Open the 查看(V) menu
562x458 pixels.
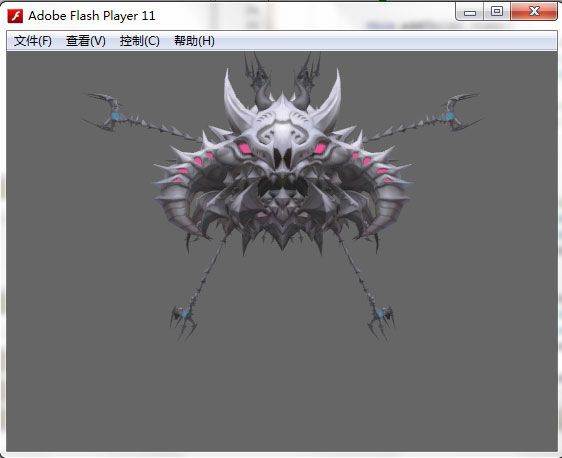pos(86,41)
